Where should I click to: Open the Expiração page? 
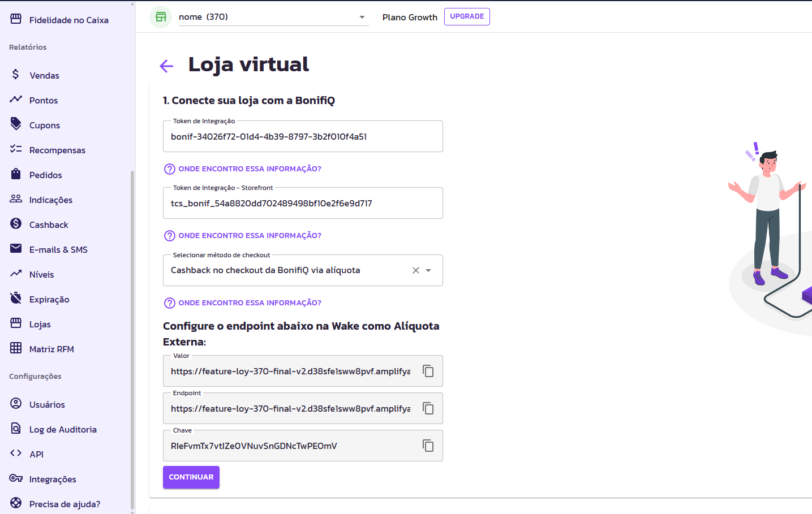(x=49, y=299)
